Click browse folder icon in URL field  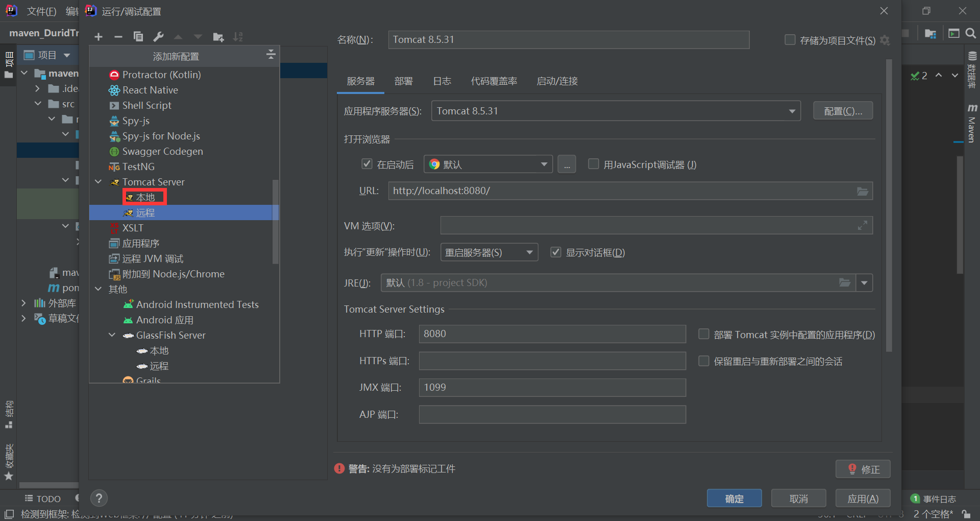pyautogui.click(x=863, y=191)
